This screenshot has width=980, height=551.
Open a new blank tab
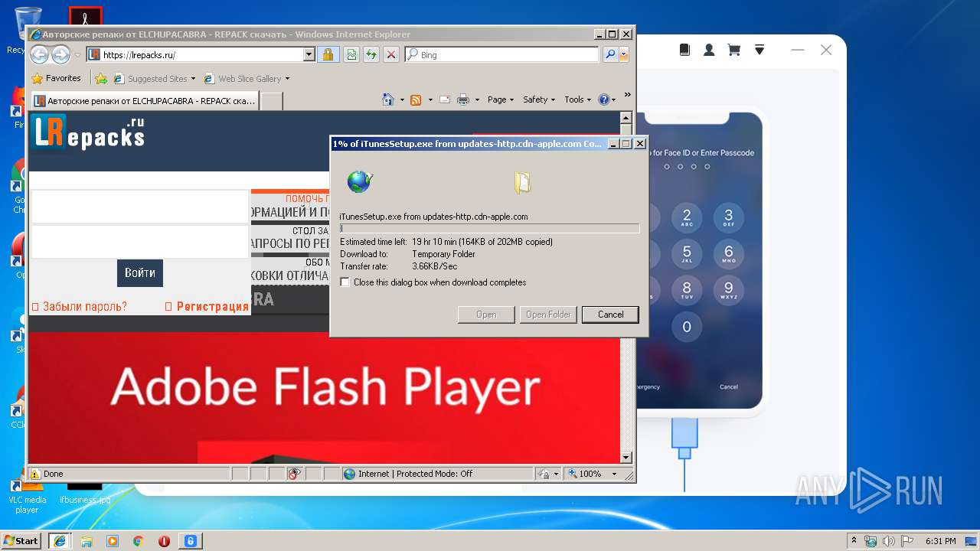(272, 101)
